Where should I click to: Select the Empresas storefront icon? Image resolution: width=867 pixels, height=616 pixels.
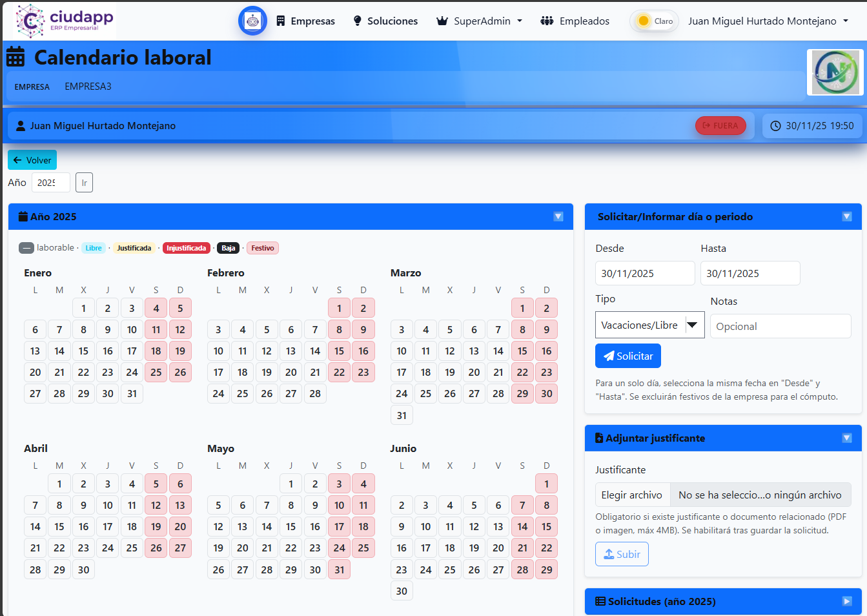(280, 21)
